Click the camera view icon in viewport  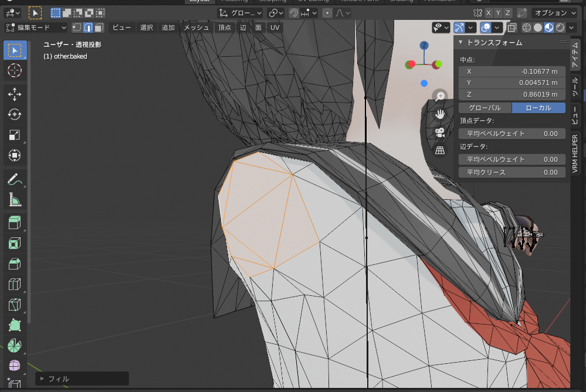tap(439, 132)
